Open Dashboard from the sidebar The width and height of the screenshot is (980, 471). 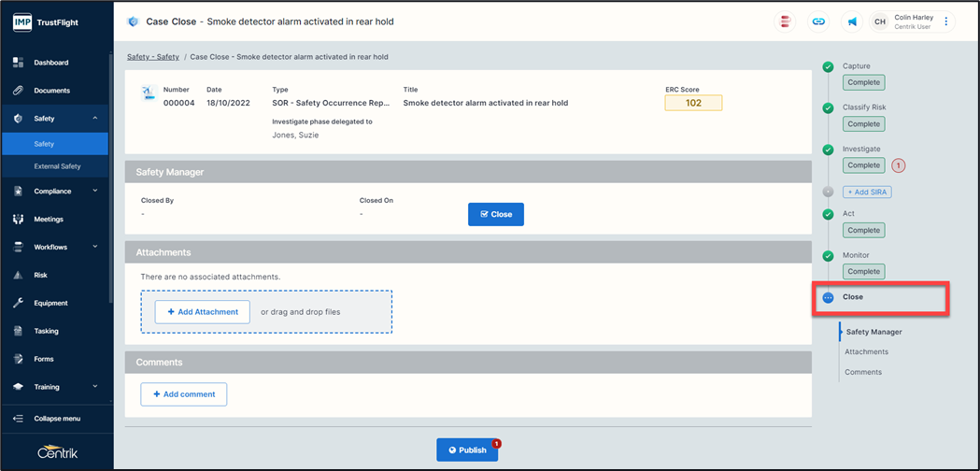tap(51, 63)
